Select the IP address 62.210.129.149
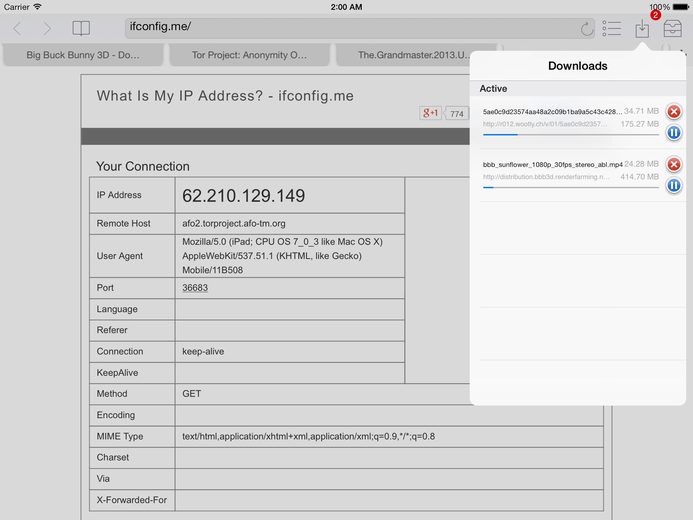Viewport: 693px width, 520px height. pyautogui.click(x=244, y=196)
